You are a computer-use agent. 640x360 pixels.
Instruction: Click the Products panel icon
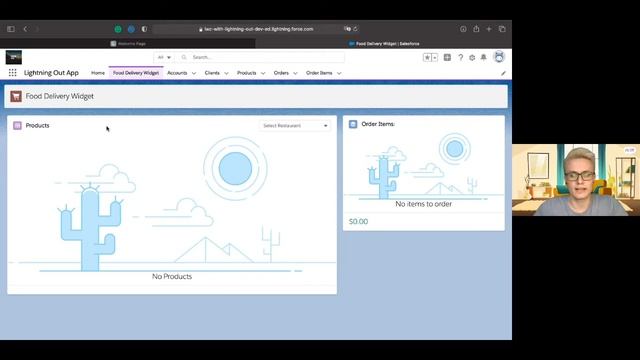tap(17, 125)
